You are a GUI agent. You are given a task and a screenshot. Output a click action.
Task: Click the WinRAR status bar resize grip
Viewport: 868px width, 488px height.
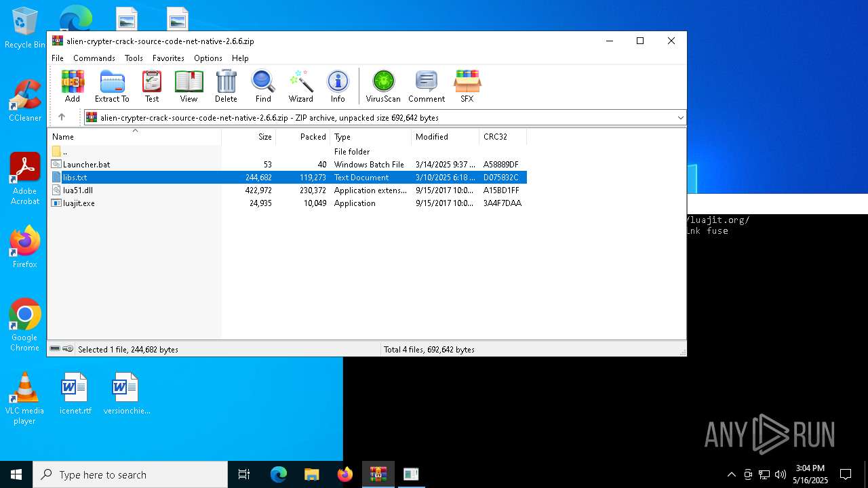pos(682,352)
